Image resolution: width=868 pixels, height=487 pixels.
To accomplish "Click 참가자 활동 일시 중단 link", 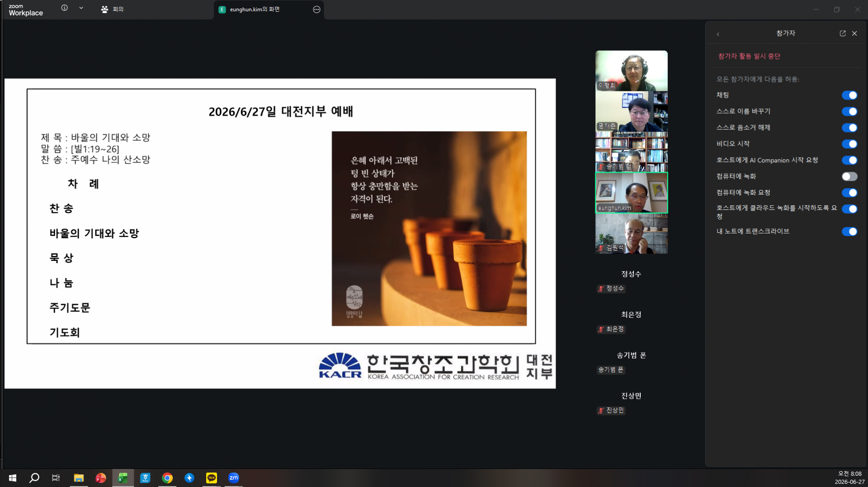I will point(749,56).
